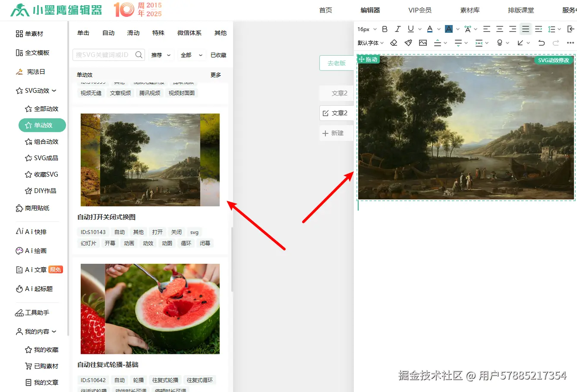
Task: Expand the line height dropdown arrow
Action: click(x=559, y=29)
